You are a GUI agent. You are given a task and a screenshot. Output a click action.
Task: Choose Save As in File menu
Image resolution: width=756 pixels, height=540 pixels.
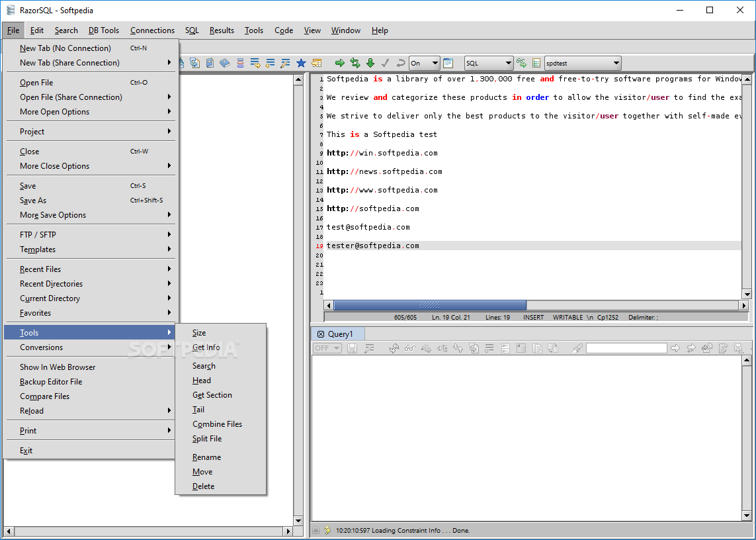91,201
